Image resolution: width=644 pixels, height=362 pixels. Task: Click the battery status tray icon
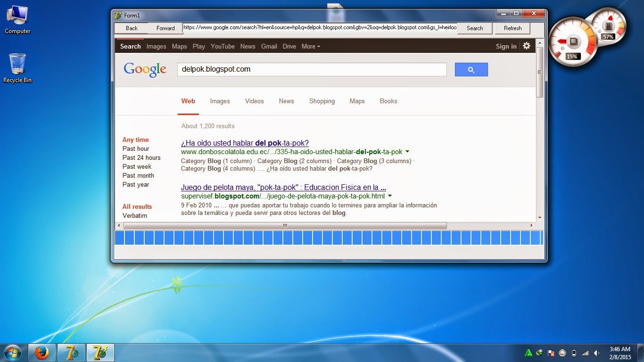click(x=574, y=353)
